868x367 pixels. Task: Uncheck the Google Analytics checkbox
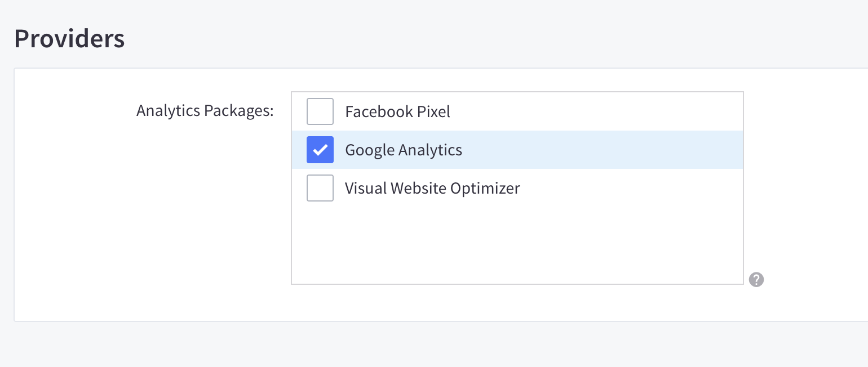pyautogui.click(x=320, y=150)
